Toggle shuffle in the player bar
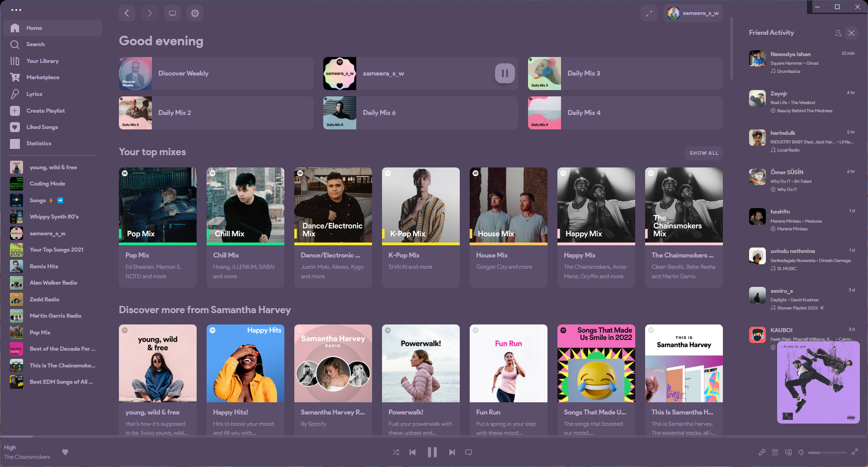 tap(396, 452)
